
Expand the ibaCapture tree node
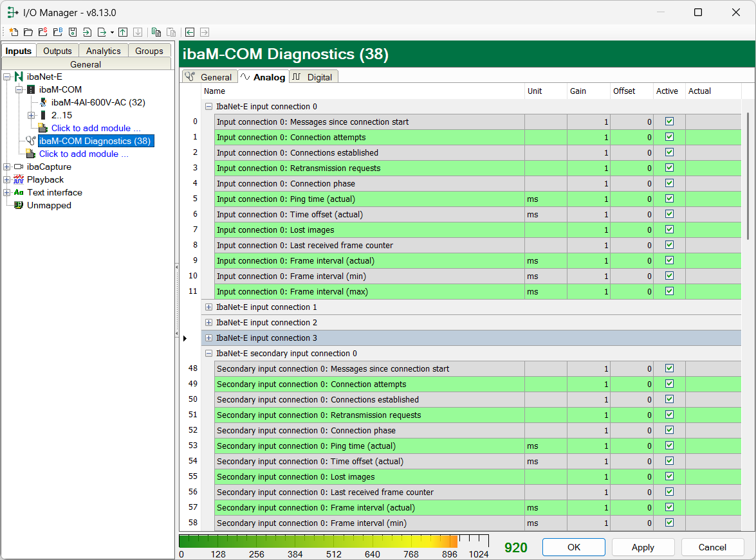point(7,167)
